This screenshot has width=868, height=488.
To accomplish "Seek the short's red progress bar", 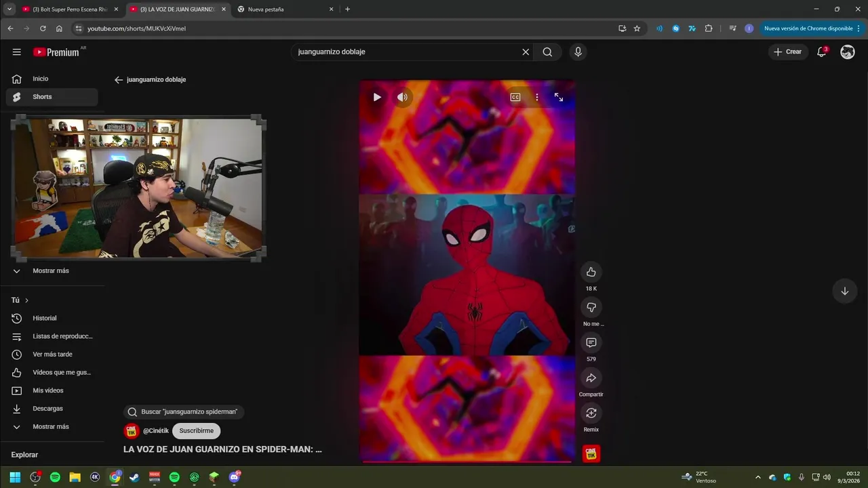I will coord(467,462).
